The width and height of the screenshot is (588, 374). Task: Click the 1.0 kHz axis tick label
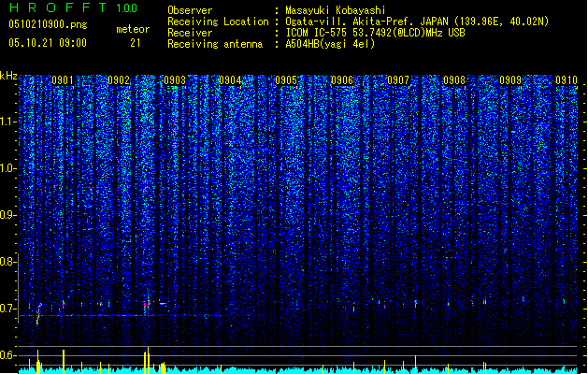8,168
